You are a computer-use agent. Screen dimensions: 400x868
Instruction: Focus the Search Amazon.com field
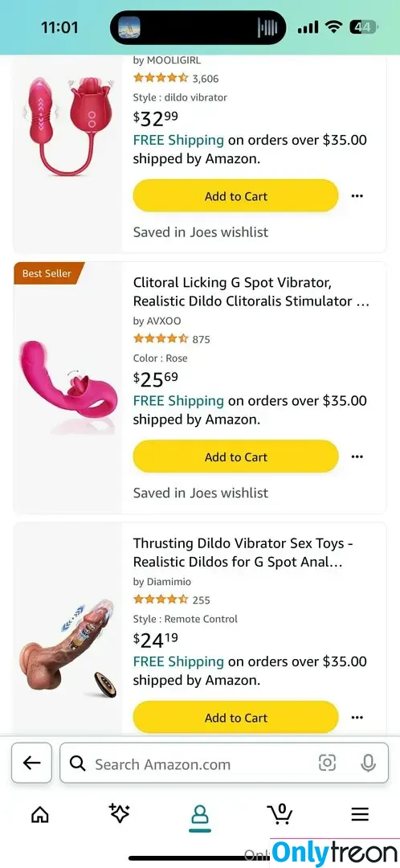coord(224,764)
